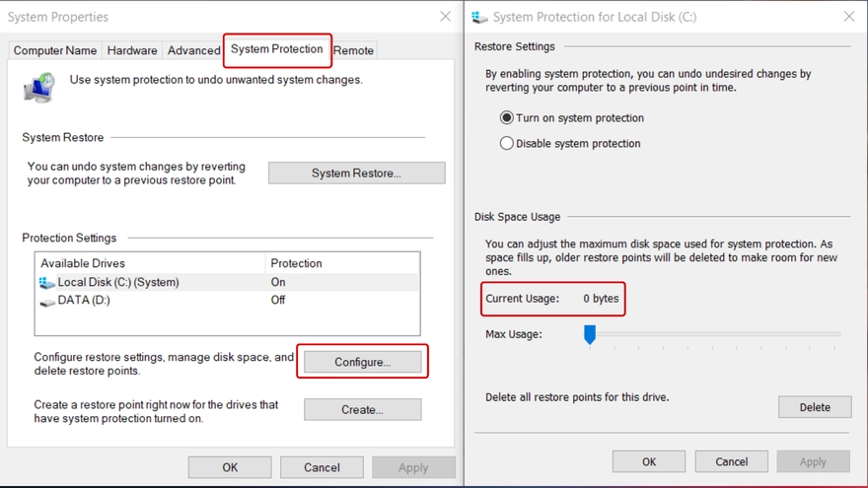Close the System Protection for Local Disk dialog
The width and height of the screenshot is (868, 488).
[849, 17]
